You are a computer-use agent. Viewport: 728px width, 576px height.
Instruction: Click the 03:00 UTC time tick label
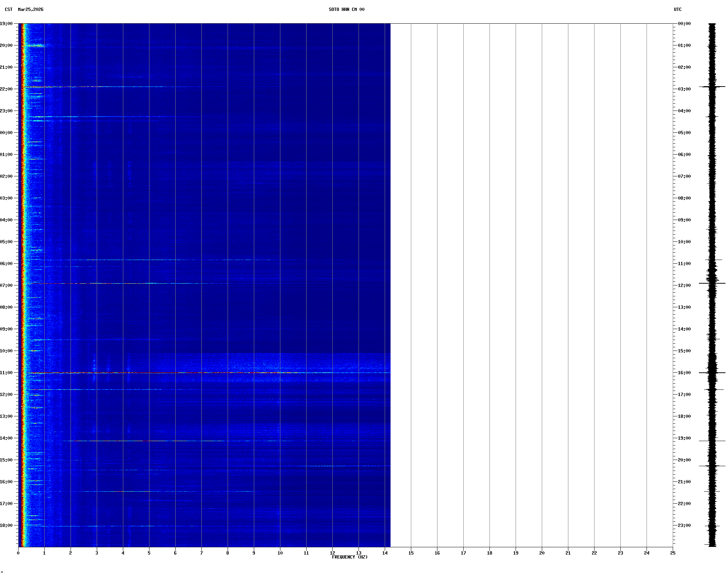pos(684,89)
